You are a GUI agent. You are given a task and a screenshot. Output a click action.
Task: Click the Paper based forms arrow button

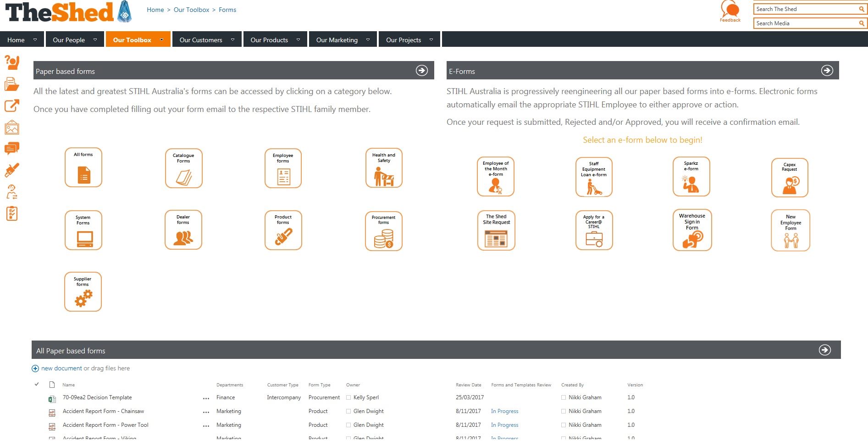[x=422, y=70]
